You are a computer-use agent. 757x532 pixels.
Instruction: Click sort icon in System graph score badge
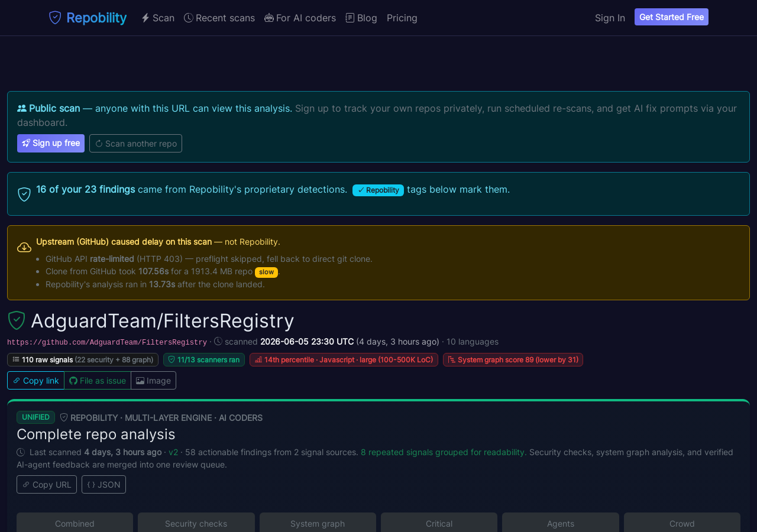pos(452,359)
